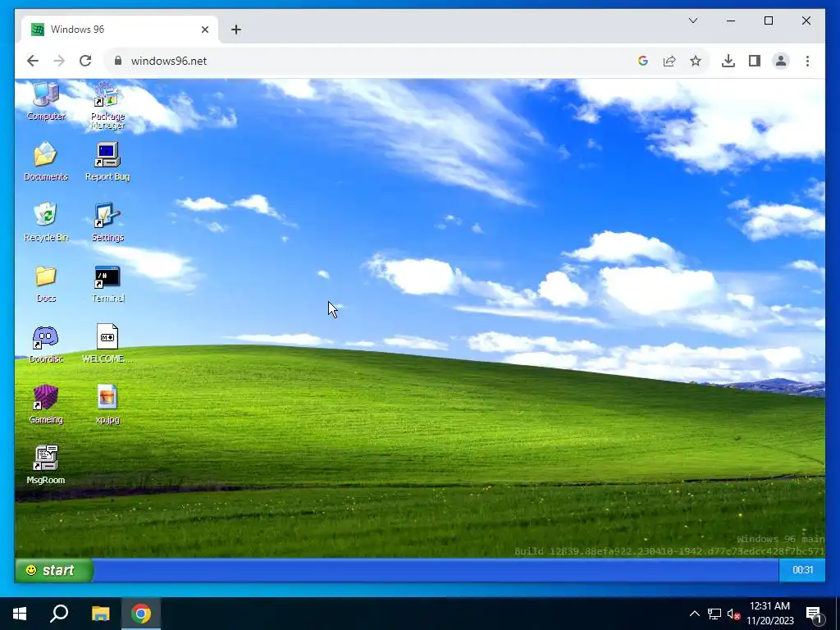This screenshot has width=840, height=630.
Task: Open Chrome downloads icon
Action: 728,61
